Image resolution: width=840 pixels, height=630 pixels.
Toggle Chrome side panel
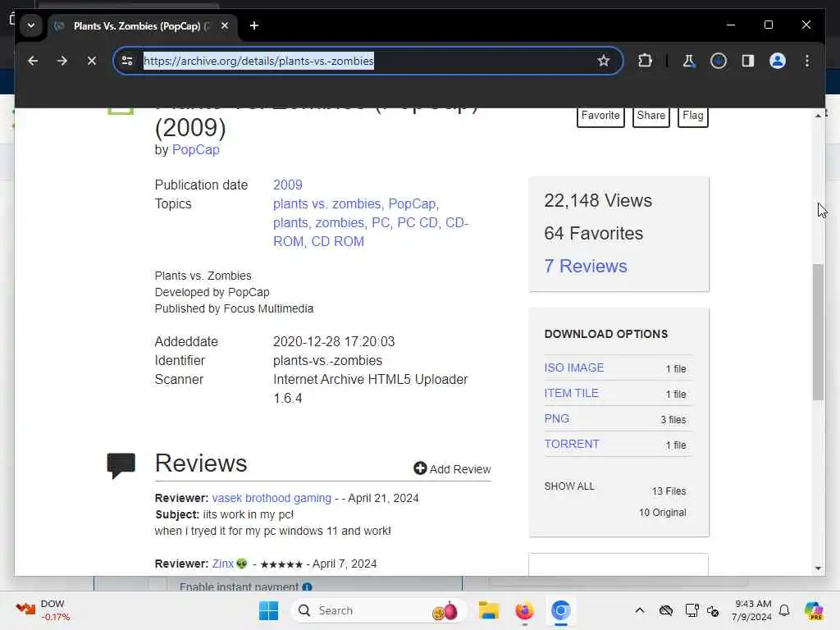pos(748,61)
